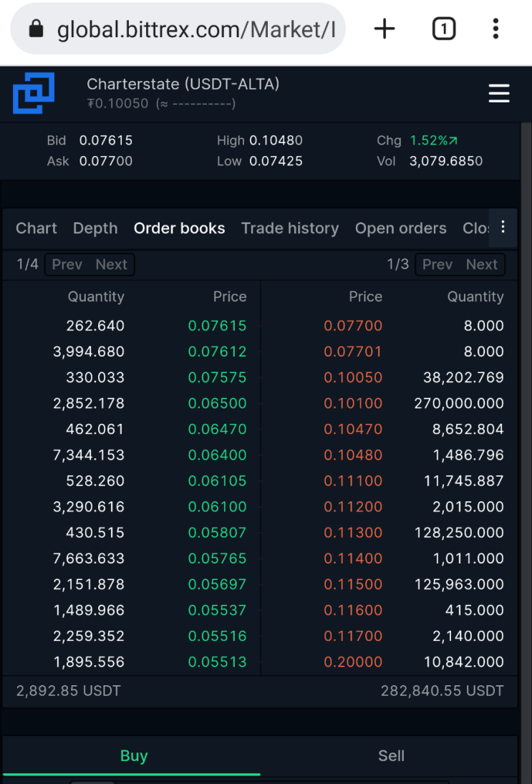Click Prev in the 1/3 asks pager
Viewport: 532px width, 784px height.
[437, 264]
